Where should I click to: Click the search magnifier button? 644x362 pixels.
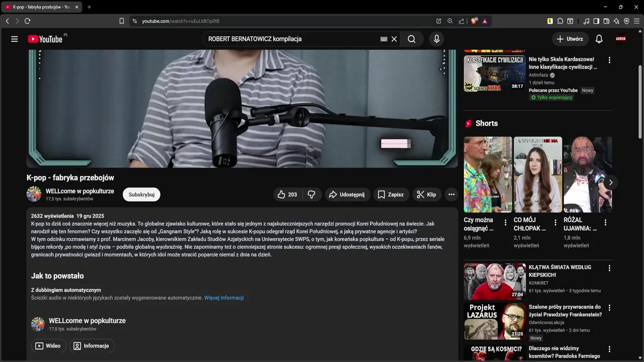click(412, 39)
